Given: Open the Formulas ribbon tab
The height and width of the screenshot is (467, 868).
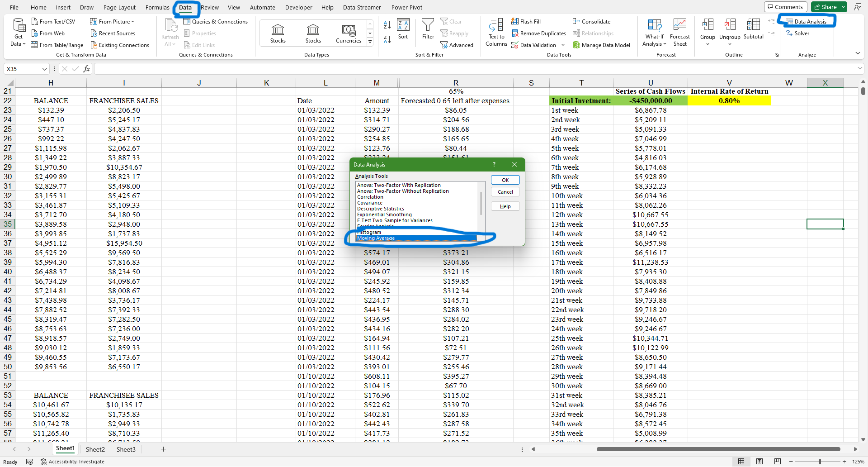Looking at the screenshot, I should [x=157, y=7].
